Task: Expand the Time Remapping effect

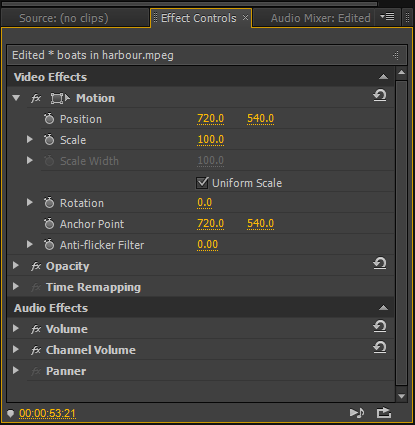Action: (x=16, y=287)
